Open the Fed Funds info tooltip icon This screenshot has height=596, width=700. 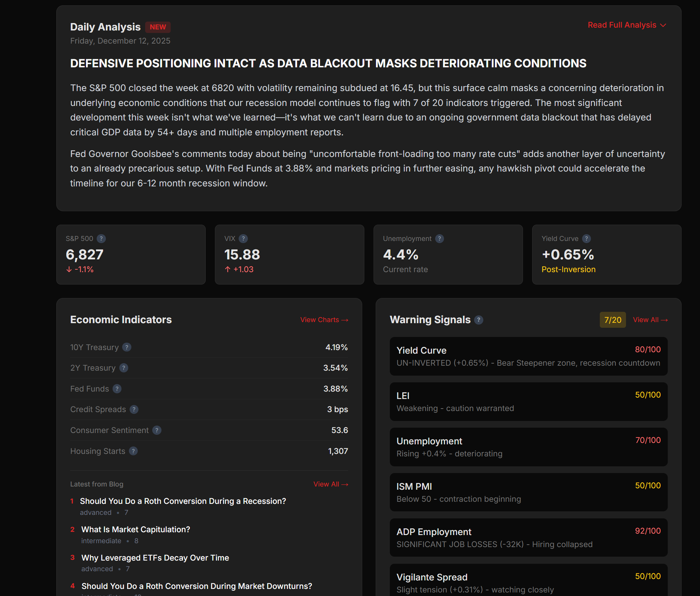click(117, 389)
